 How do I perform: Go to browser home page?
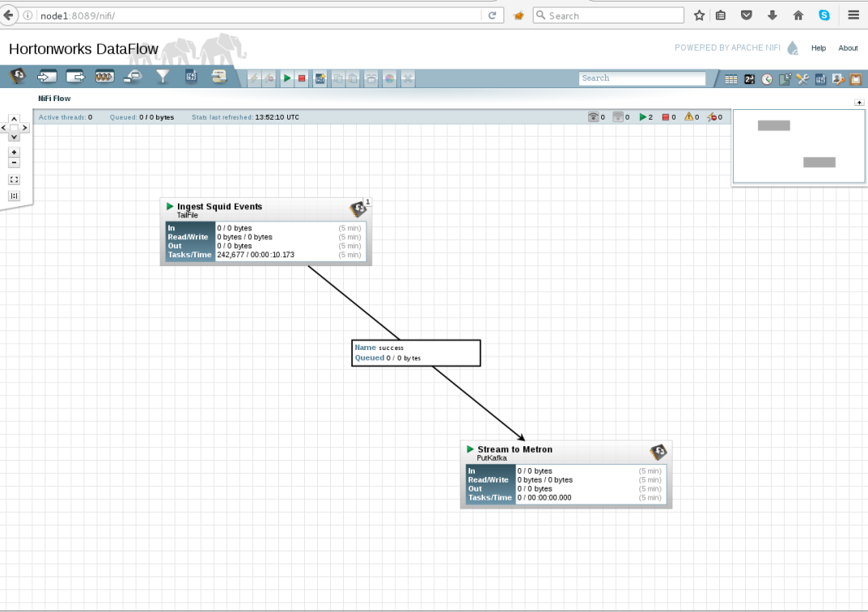798,15
